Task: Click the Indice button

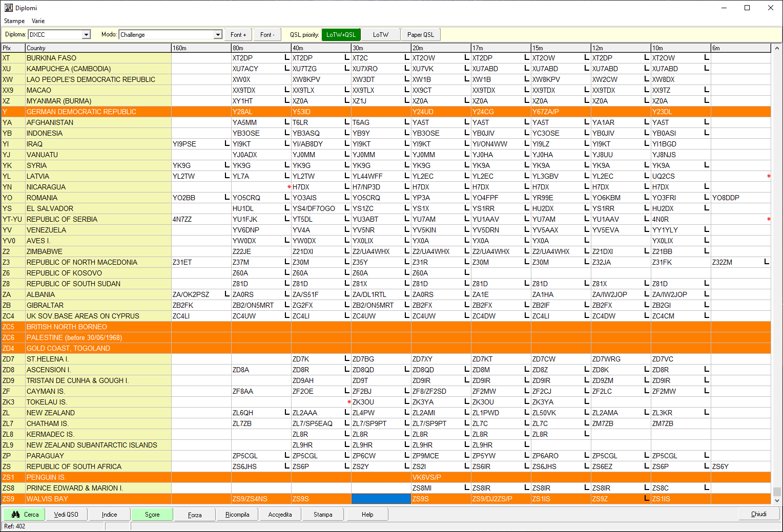Action: tap(109, 515)
